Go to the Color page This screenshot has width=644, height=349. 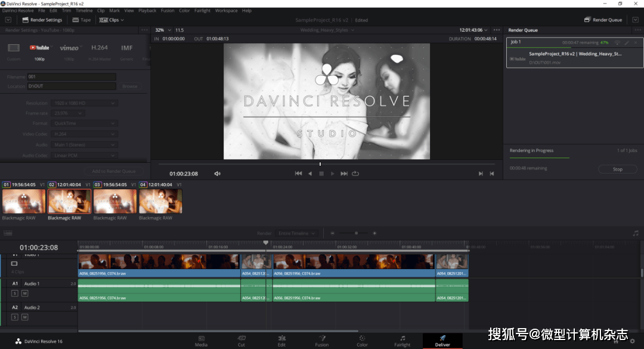pos(362,341)
